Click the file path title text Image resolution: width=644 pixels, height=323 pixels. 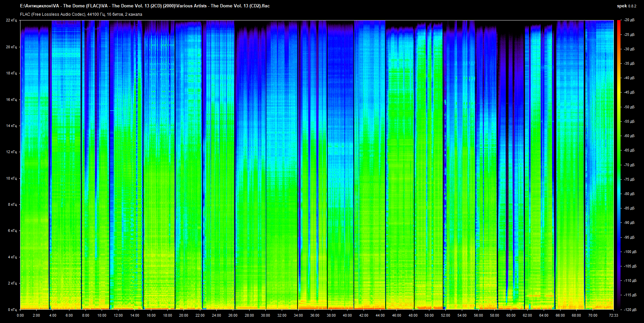(145, 6)
